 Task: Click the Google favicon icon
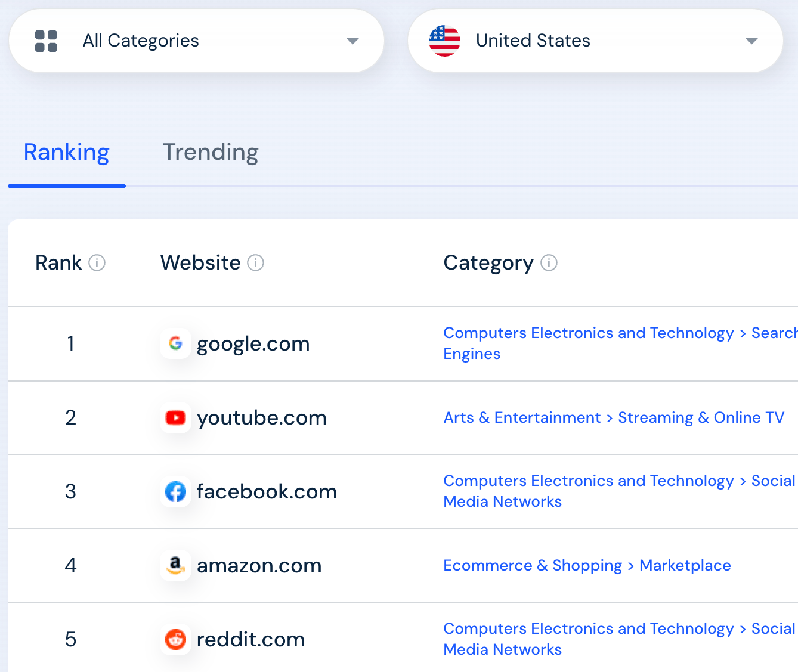click(x=175, y=343)
